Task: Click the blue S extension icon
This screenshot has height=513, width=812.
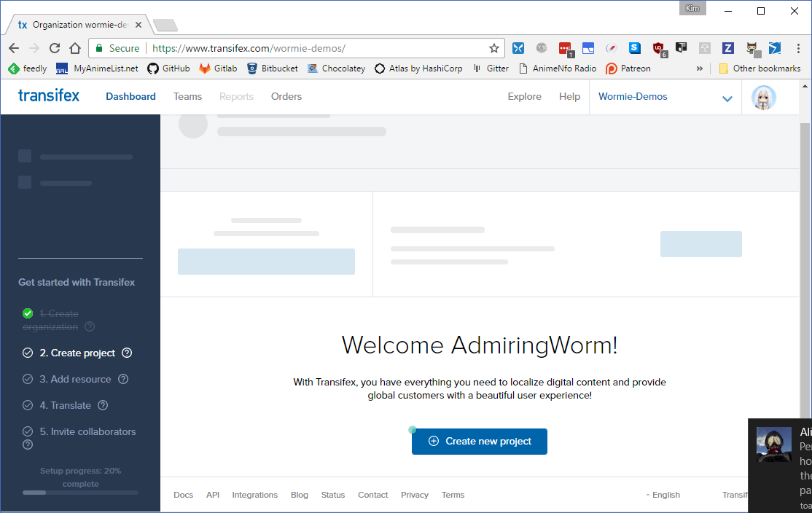Action: pos(634,48)
